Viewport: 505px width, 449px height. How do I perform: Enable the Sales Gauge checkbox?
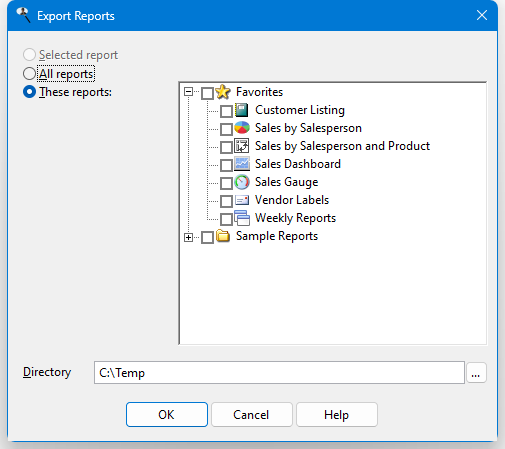(x=226, y=183)
